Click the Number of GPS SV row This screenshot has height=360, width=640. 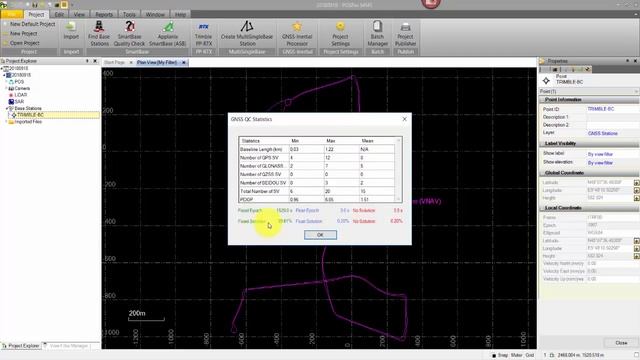(317, 158)
